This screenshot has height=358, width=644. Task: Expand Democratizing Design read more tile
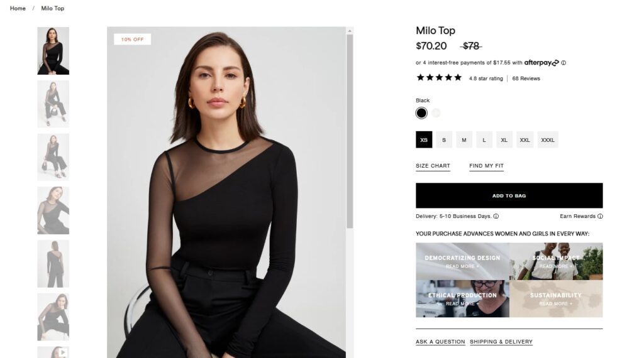click(462, 261)
